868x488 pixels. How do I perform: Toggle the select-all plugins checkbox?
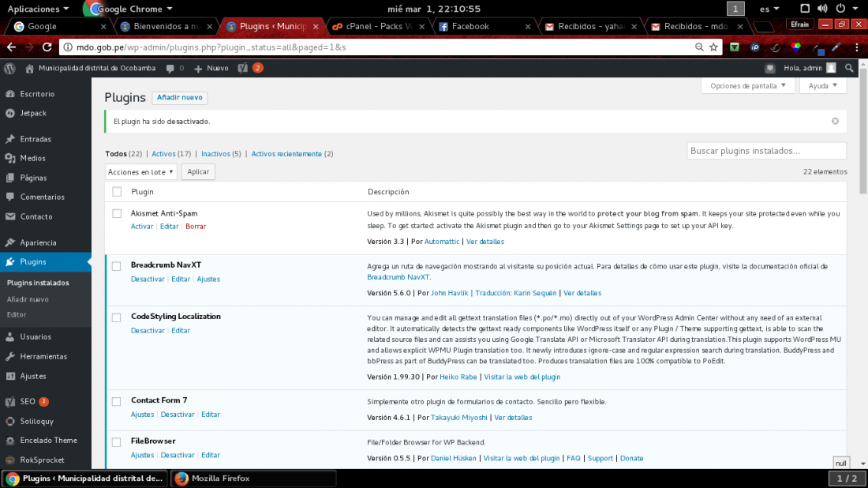[117, 192]
